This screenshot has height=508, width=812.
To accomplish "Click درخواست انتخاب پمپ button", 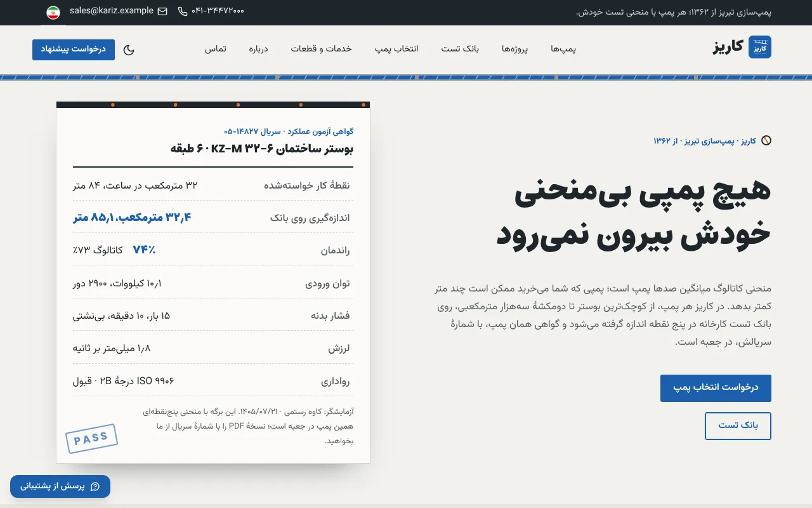I will pos(716,388).
